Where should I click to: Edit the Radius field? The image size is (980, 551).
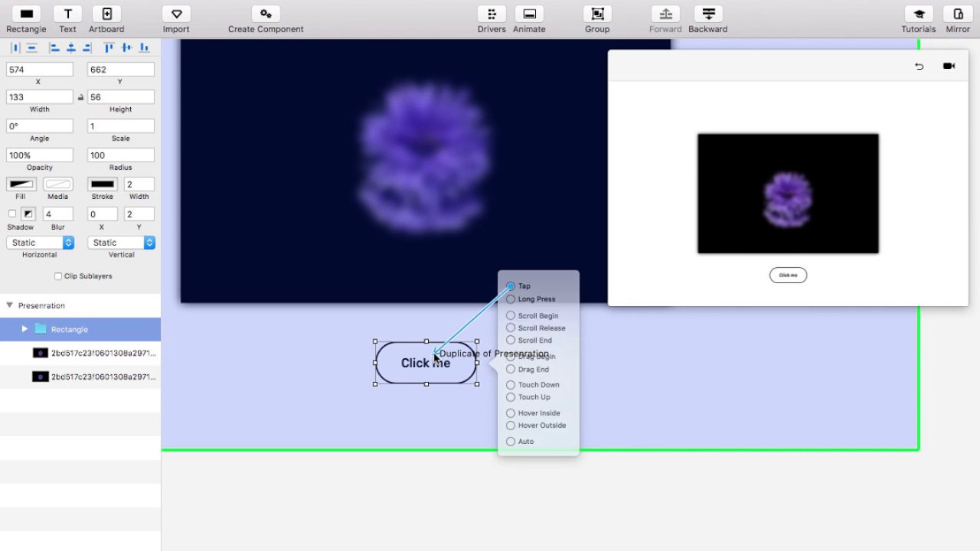tap(121, 155)
